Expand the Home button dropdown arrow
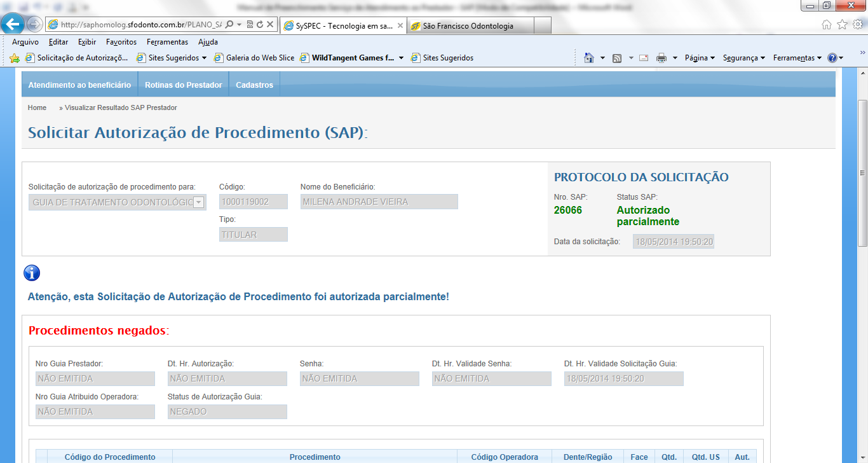The width and height of the screenshot is (868, 463). (602, 58)
